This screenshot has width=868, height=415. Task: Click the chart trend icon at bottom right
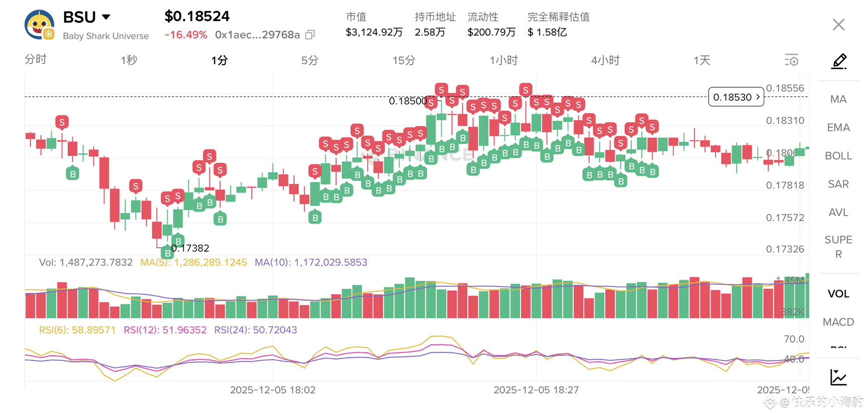[x=838, y=377]
